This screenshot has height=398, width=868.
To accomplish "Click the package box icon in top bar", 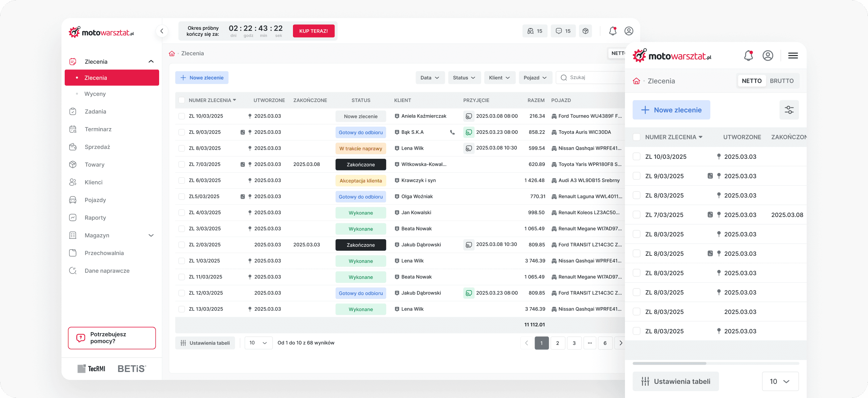I will 586,31.
